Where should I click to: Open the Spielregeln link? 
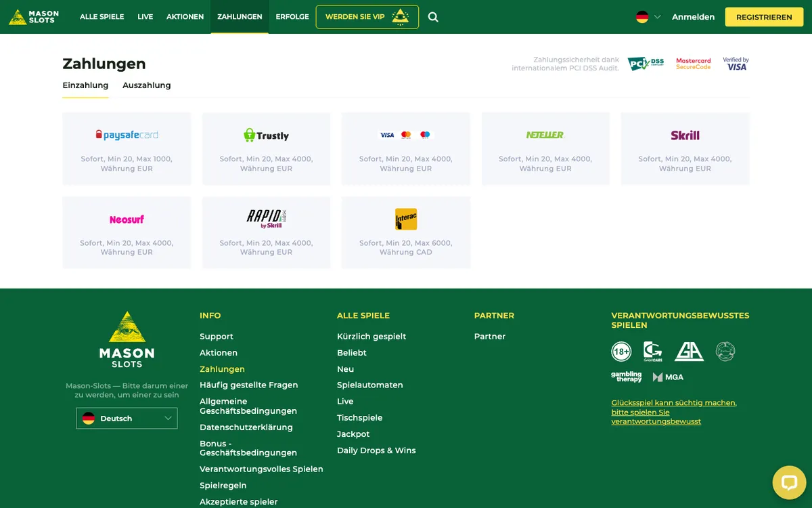click(223, 486)
